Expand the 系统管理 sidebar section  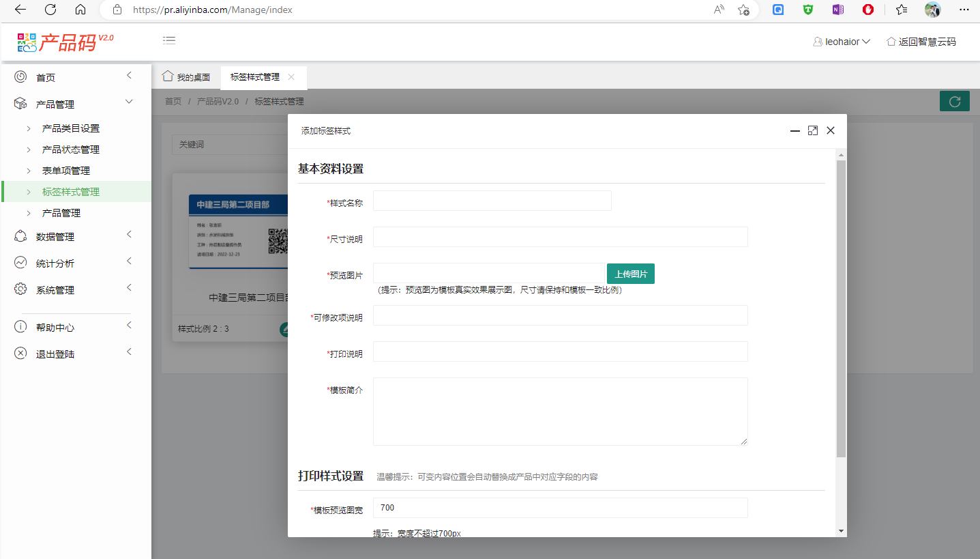point(75,290)
